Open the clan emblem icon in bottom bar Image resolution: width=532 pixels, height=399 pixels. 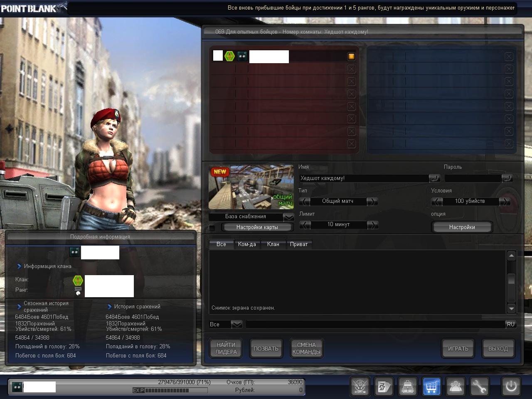tap(359, 387)
